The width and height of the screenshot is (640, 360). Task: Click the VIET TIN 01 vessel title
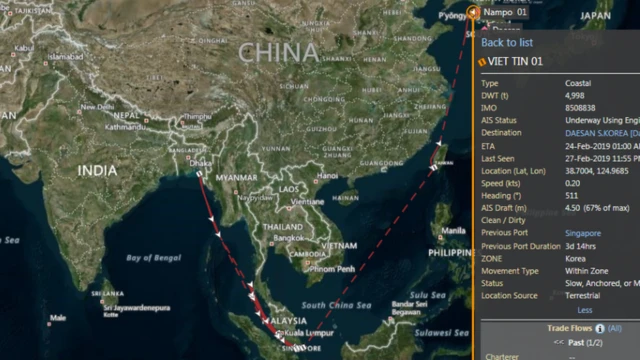(515, 62)
